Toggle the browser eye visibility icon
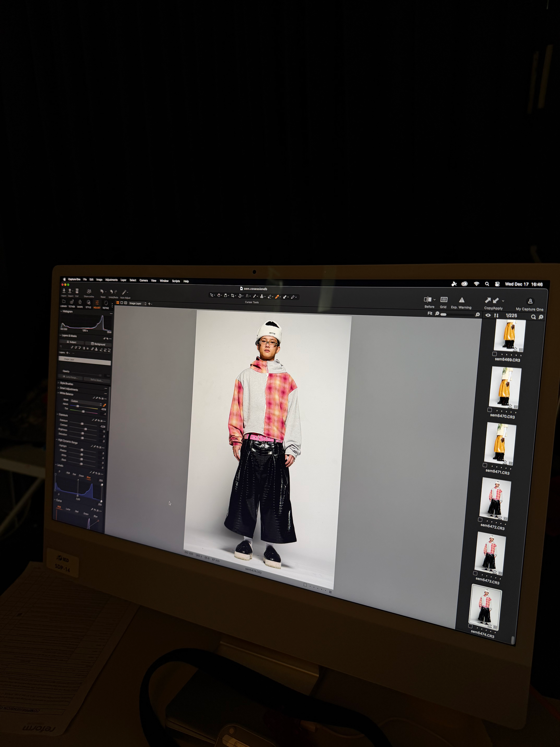This screenshot has width=560, height=747. [x=488, y=315]
